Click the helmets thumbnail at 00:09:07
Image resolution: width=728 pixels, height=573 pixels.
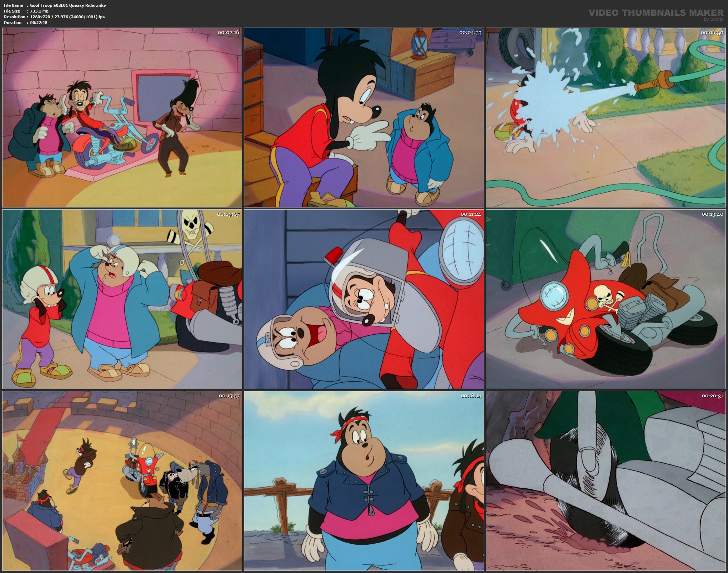122,299
